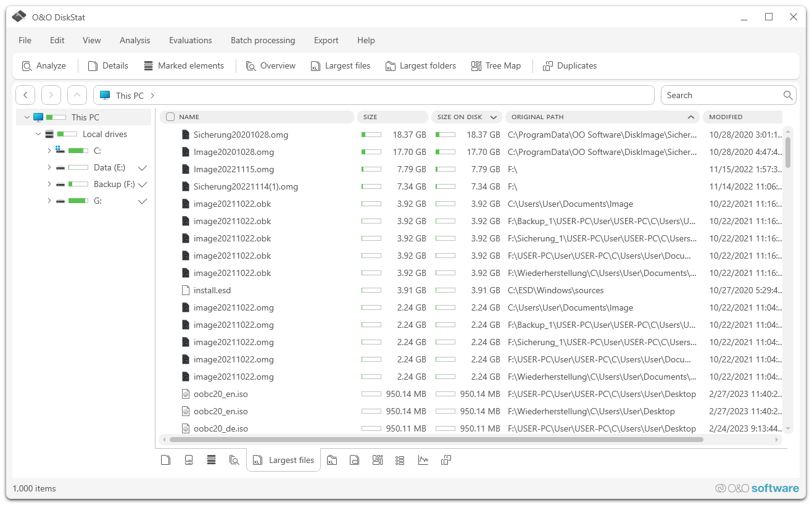Image resolution: width=812 pixels, height=505 pixels.
Task: Toggle the checkmark next to Backup (F:)
Action: click(x=143, y=185)
